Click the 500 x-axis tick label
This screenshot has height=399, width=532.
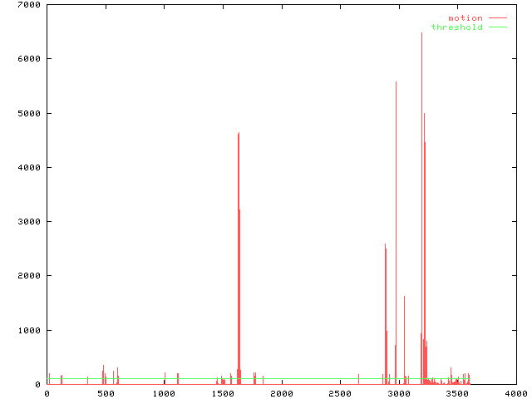pyautogui.click(x=106, y=393)
